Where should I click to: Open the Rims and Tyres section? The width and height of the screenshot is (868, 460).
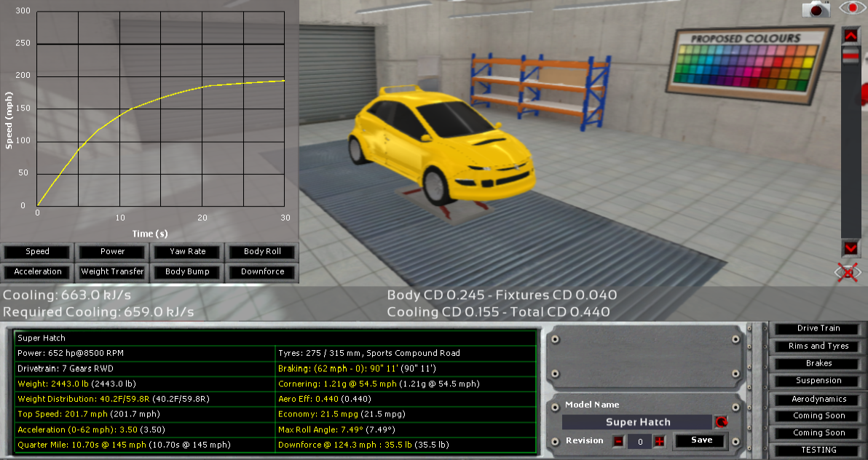click(818, 346)
